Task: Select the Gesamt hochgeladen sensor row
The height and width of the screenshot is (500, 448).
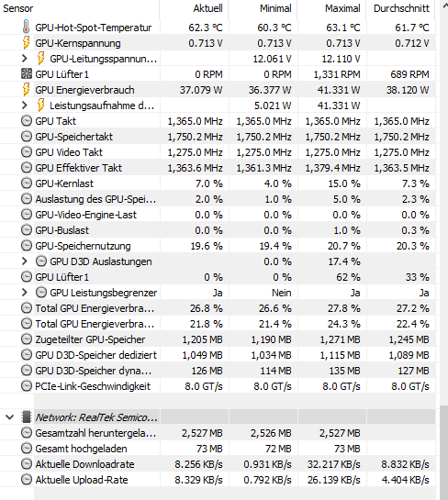Action: coord(218,449)
